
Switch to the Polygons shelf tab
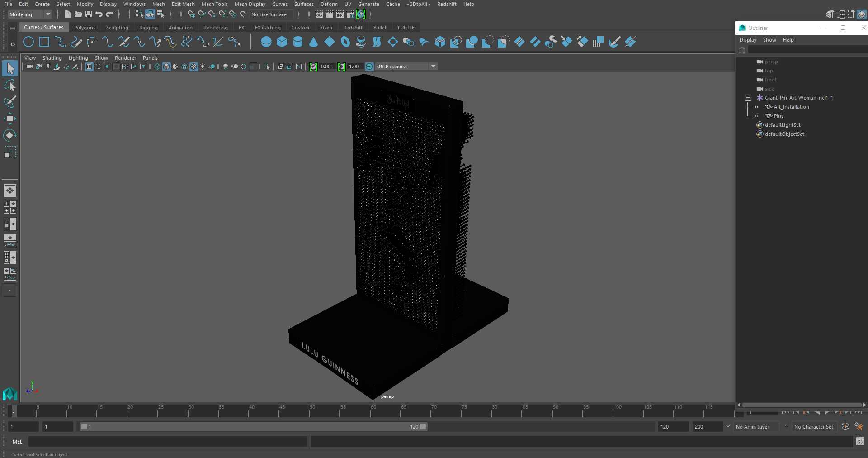point(85,28)
